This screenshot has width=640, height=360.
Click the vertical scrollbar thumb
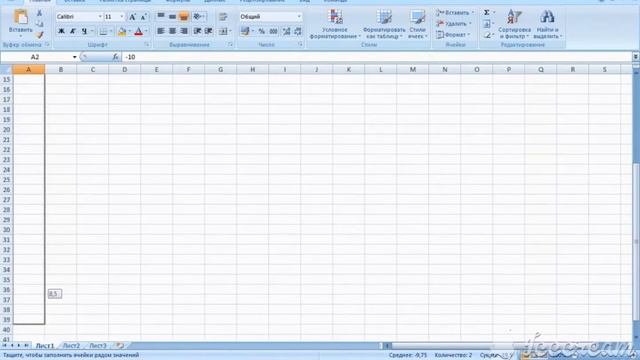pos(636,241)
